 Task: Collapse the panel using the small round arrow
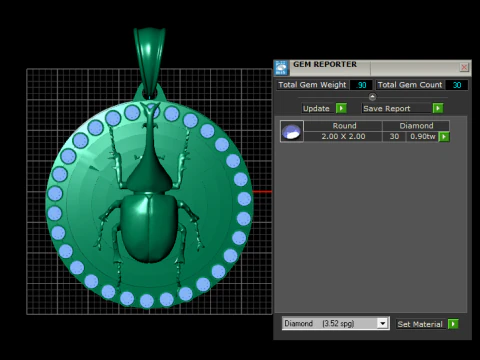[372, 97]
